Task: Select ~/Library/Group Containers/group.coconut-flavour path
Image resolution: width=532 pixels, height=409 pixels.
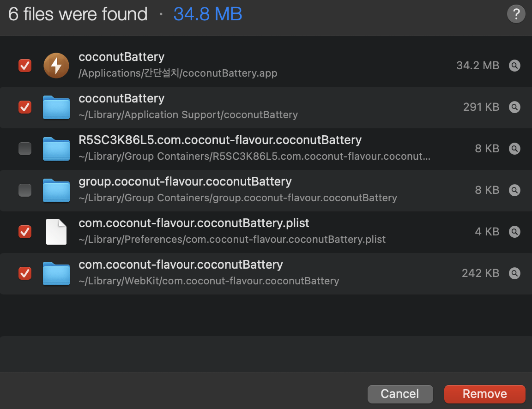Action: coord(237,198)
